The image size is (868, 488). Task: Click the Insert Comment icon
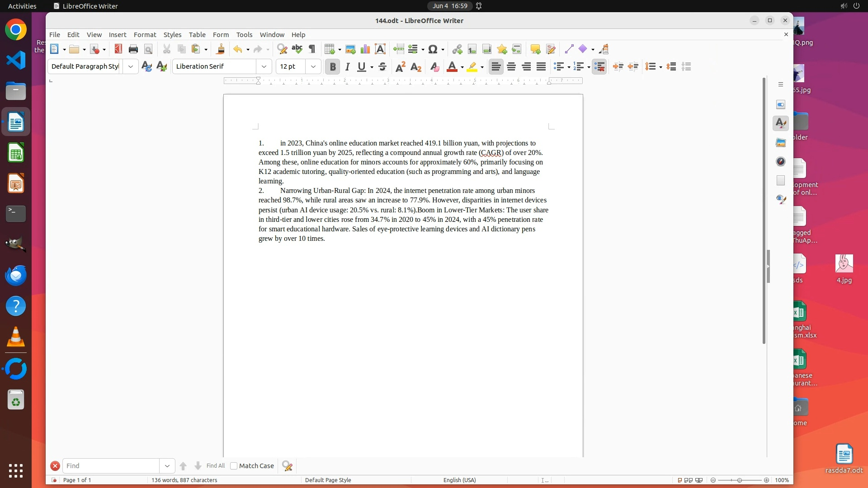(535, 49)
